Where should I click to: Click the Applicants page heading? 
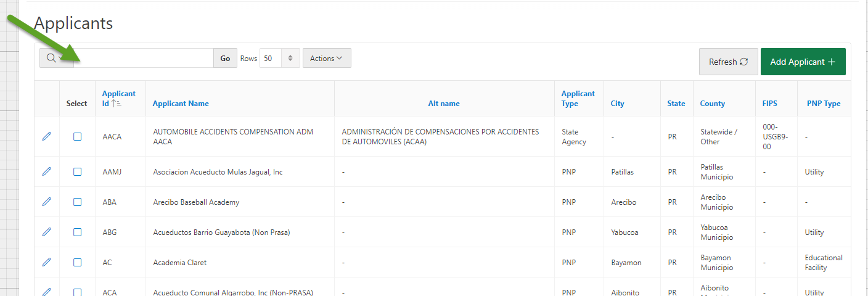tap(73, 23)
